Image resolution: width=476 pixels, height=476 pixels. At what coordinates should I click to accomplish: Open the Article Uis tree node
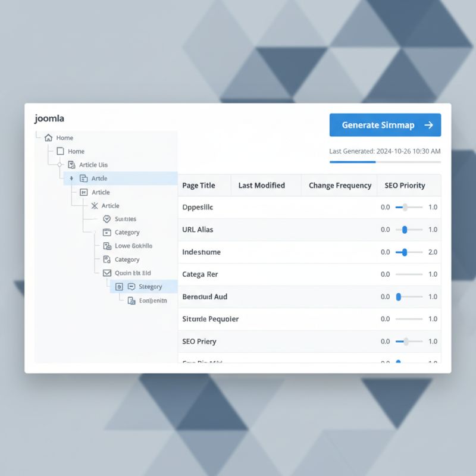tap(93, 165)
